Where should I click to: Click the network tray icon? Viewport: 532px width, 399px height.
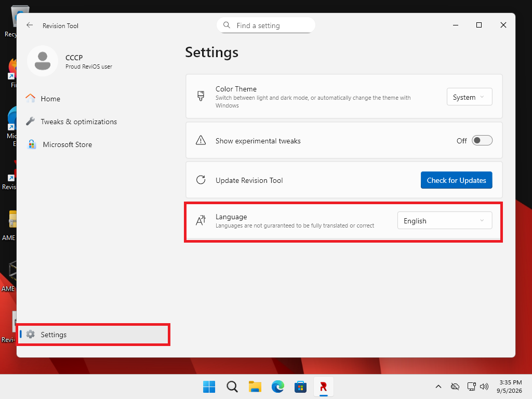pyautogui.click(x=471, y=387)
